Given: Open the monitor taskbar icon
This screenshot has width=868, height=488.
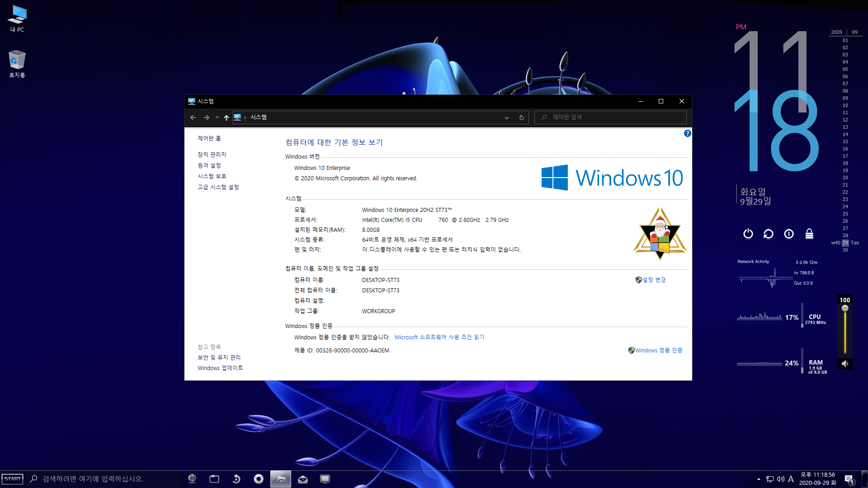Looking at the screenshot, I should click(x=325, y=479).
